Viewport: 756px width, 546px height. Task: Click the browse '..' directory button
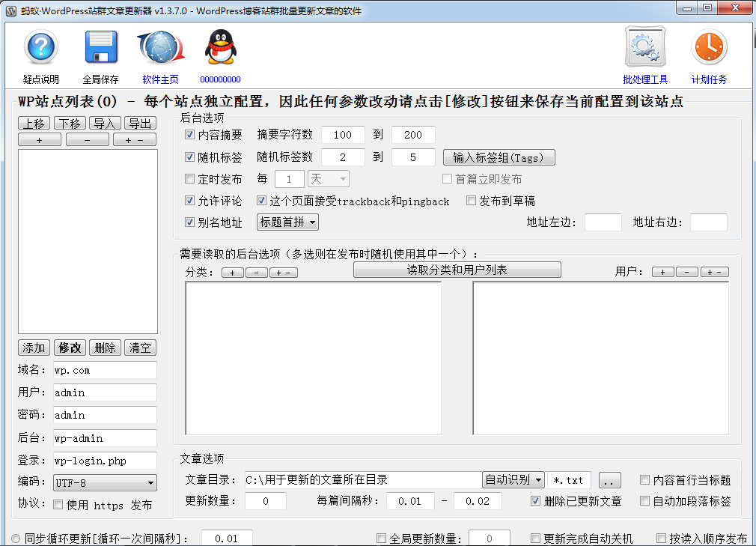tap(609, 480)
